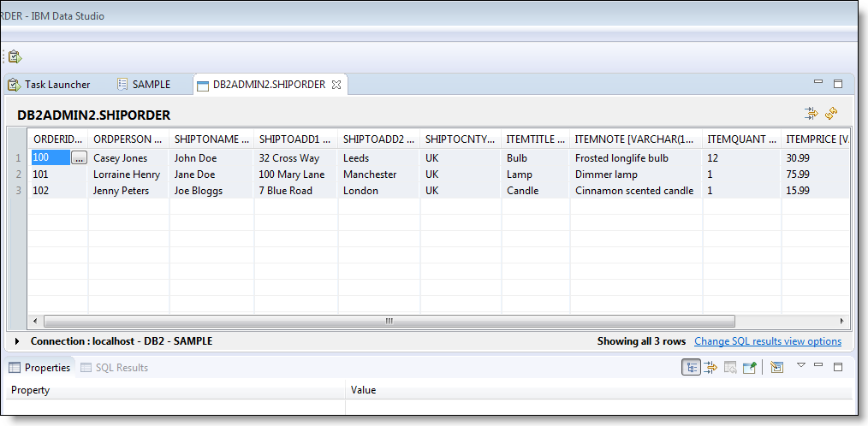Click the ITEMPRICE column header
Viewport: 868px width, 426px height.
816,139
